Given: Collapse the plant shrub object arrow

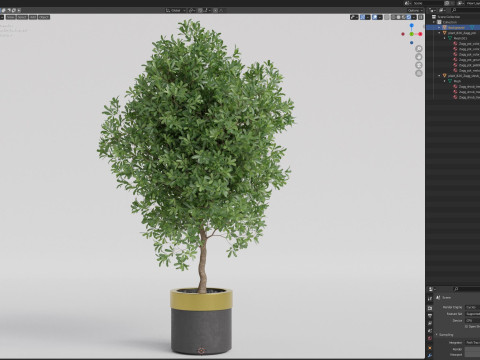Looking at the screenshot, I should click(x=439, y=76).
